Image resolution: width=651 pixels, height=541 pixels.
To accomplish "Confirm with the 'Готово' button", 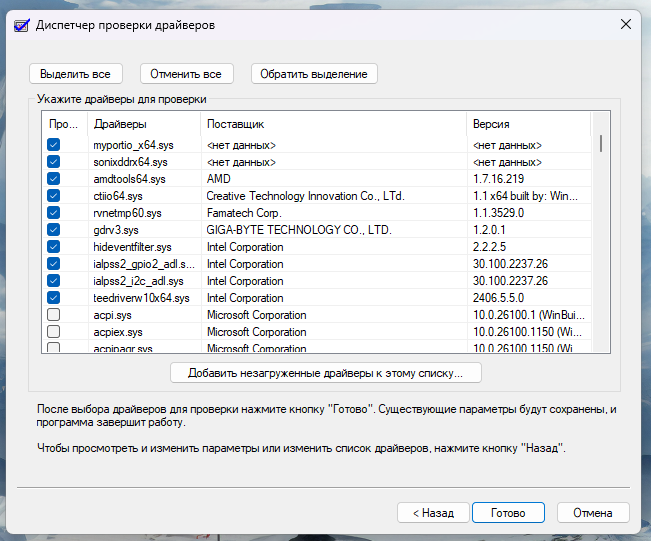I will (x=508, y=513).
